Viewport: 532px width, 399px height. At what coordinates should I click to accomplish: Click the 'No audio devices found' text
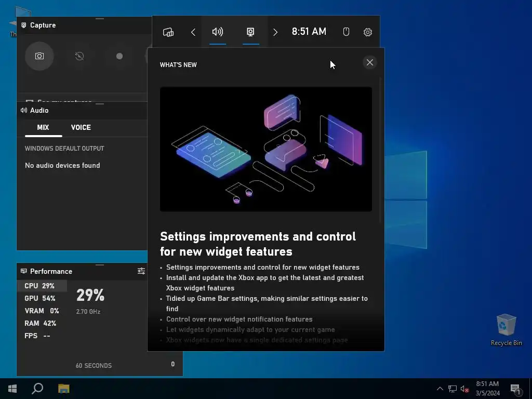(62, 166)
